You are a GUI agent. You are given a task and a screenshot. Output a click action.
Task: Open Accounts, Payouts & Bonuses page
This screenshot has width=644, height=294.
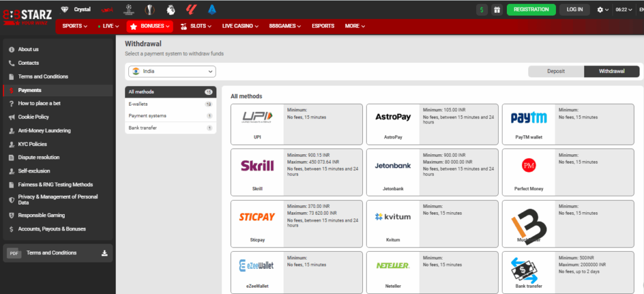coord(58,229)
